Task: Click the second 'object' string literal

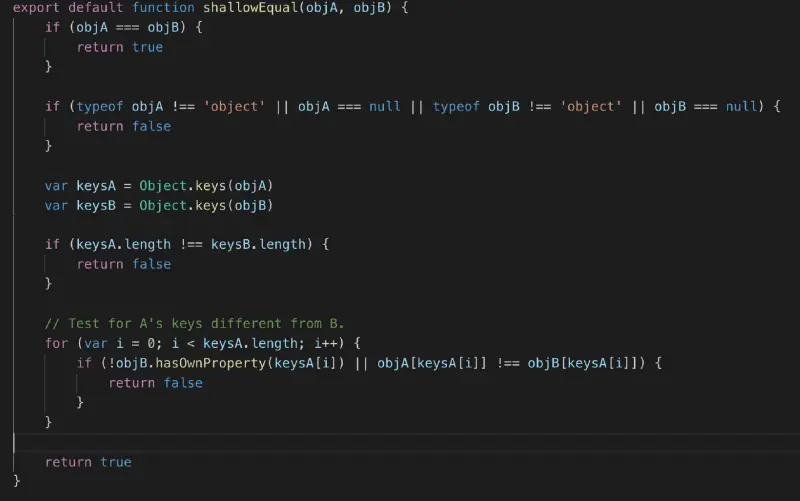Action: tap(591, 106)
